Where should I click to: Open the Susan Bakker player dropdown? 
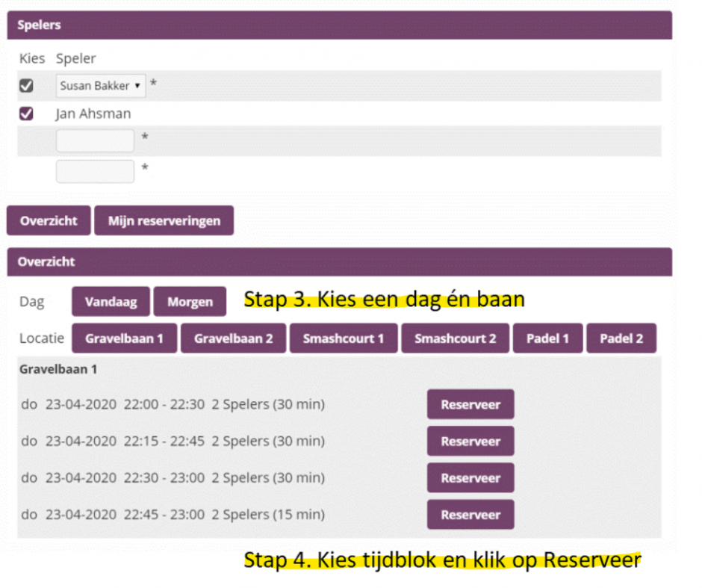(x=100, y=85)
